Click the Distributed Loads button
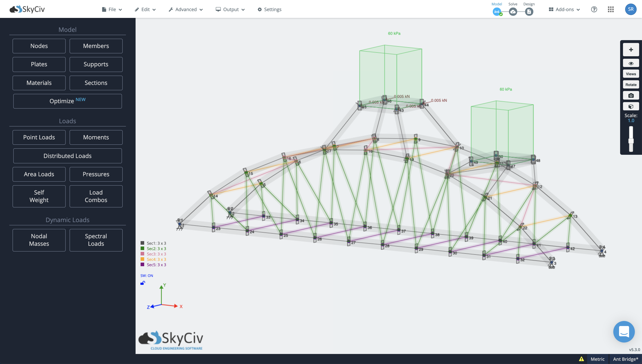The height and width of the screenshot is (364, 642). (68, 156)
